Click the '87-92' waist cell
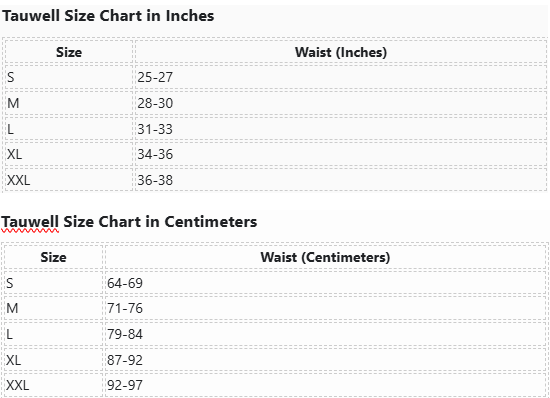Viewport: 550px width, 398px height. point(325,360)
